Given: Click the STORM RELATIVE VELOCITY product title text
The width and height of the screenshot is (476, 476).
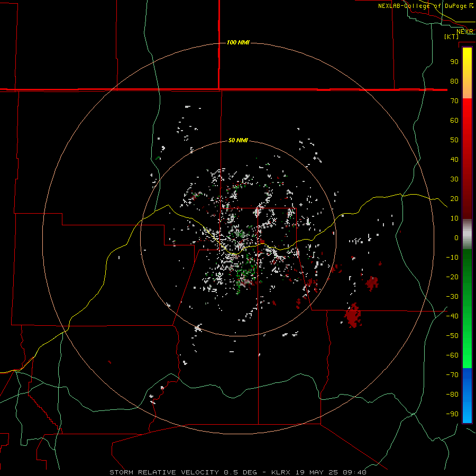Looking at the screenshot, I should 164,472.
